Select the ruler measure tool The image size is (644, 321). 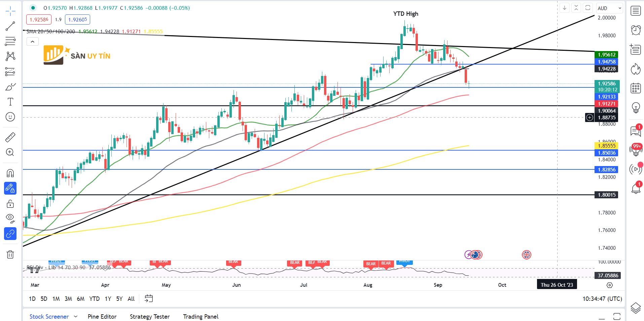click(x=10, y=137)
